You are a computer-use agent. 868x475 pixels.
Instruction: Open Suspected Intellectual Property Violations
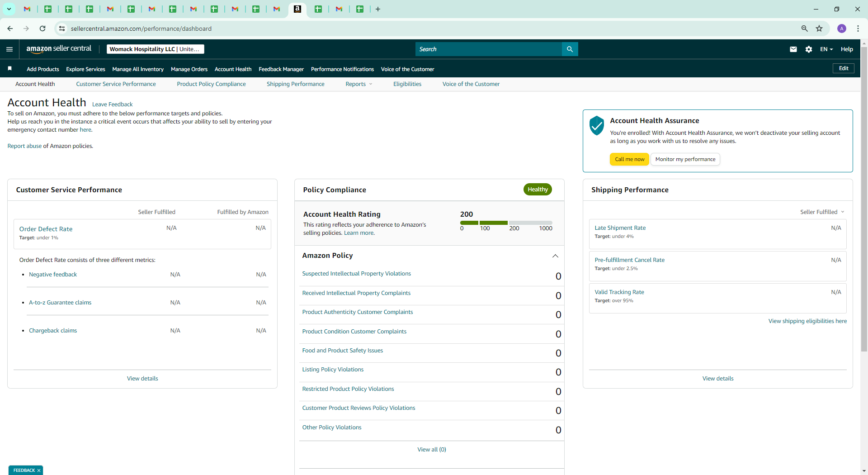pos(356,274)
